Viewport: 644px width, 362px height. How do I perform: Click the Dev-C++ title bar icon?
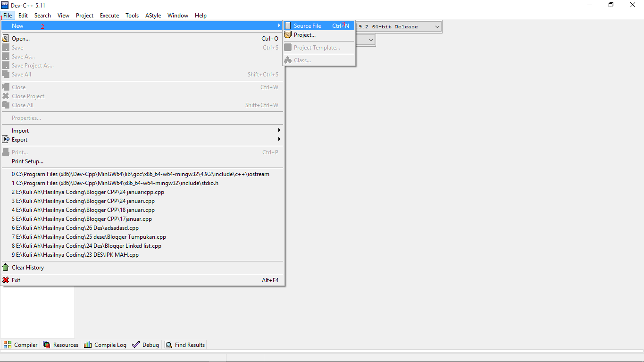click(x=5, y=5)
